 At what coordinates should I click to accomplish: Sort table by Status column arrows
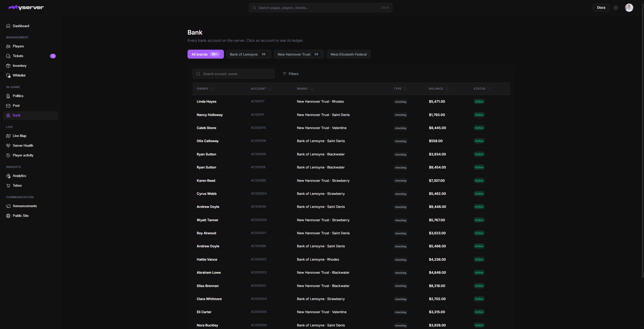tap(489, 89)
